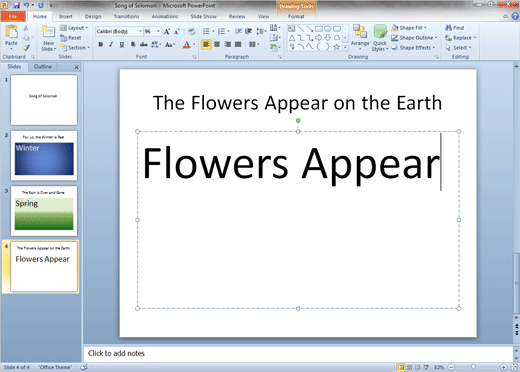Expand the Shape Fill dropdown

pyautogui.click(x=409, y=28)
